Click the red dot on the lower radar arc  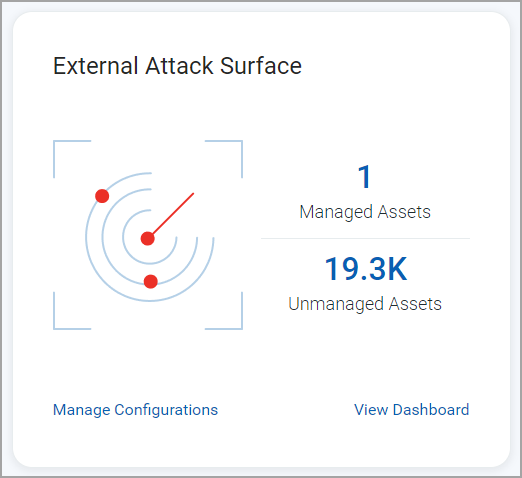point(151,282)
